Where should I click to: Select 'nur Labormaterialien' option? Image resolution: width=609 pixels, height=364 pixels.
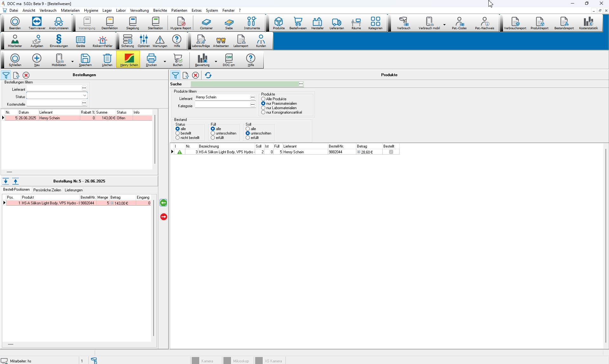coord(263,108)
